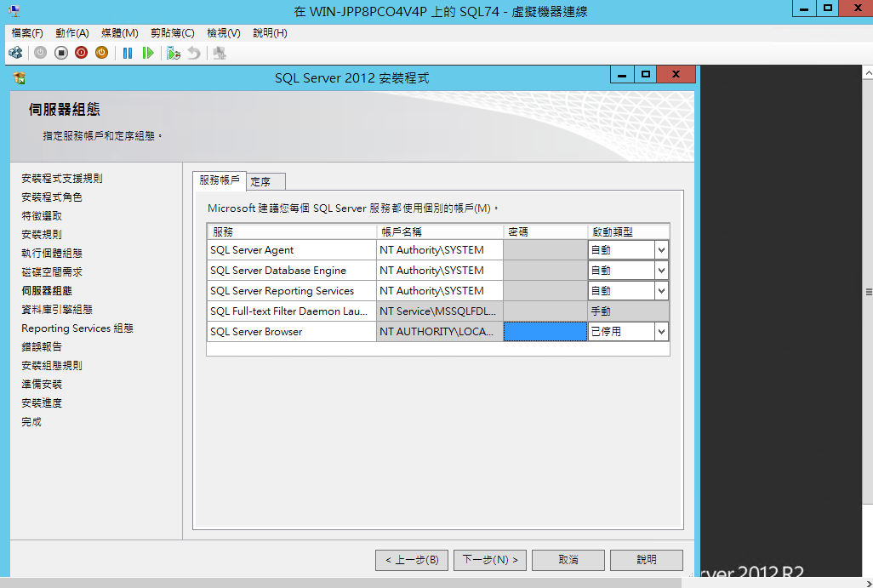
Task: Shut down the VM with the red icon
Action: tap(82, 53)
